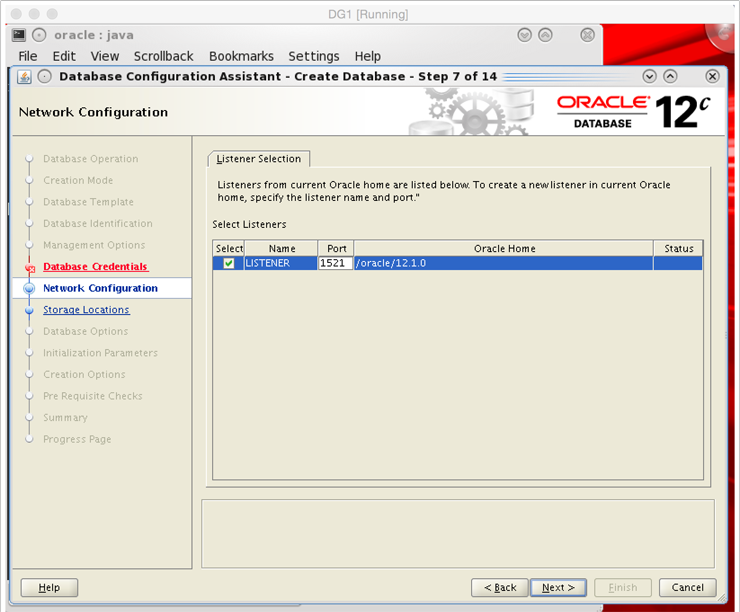Go to previous step with Back button
The image size is (740, 612).
500,587
